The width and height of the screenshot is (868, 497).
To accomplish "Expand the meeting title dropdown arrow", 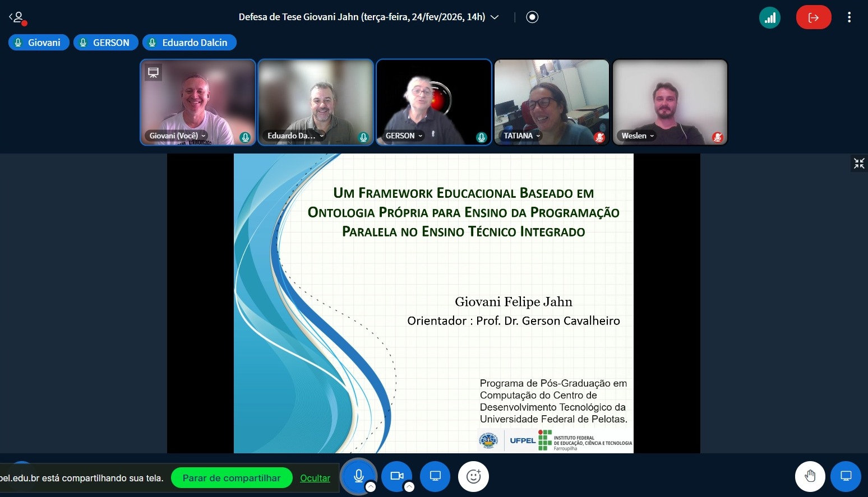I will (495, 17).
